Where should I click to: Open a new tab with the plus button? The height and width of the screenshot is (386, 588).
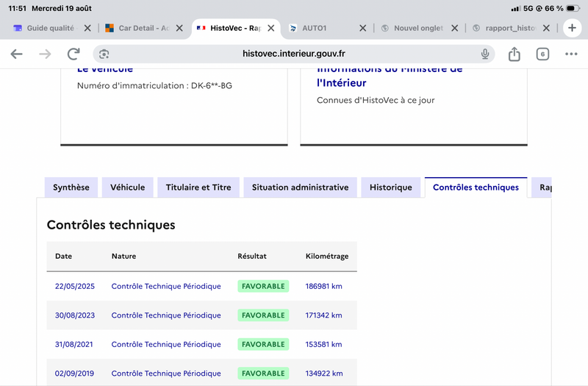pyautogui.click(x=572, y=28)
